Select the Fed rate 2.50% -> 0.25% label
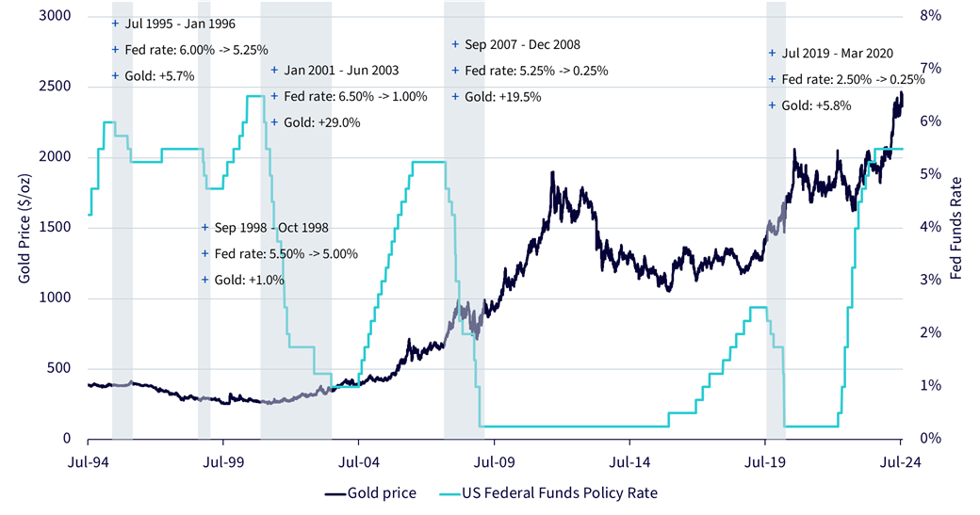This screenshot has height=515, width=980. (x=853, y=79)
